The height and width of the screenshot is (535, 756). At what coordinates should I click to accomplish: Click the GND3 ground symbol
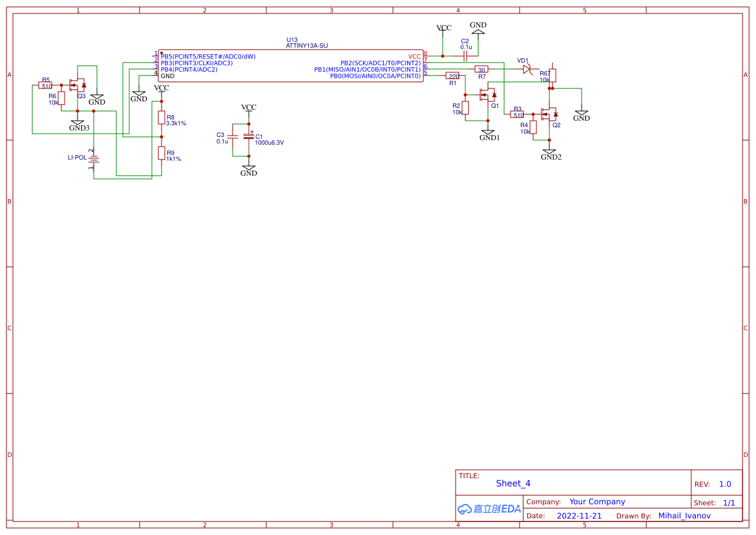point(78,124)
